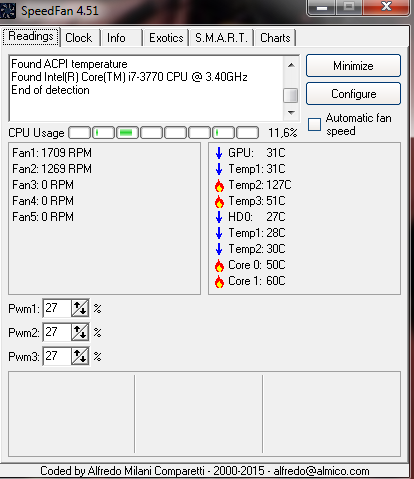Viewport: 414px width, 479px height.
Task: Select the Readings tab
Action: point(31,36)
